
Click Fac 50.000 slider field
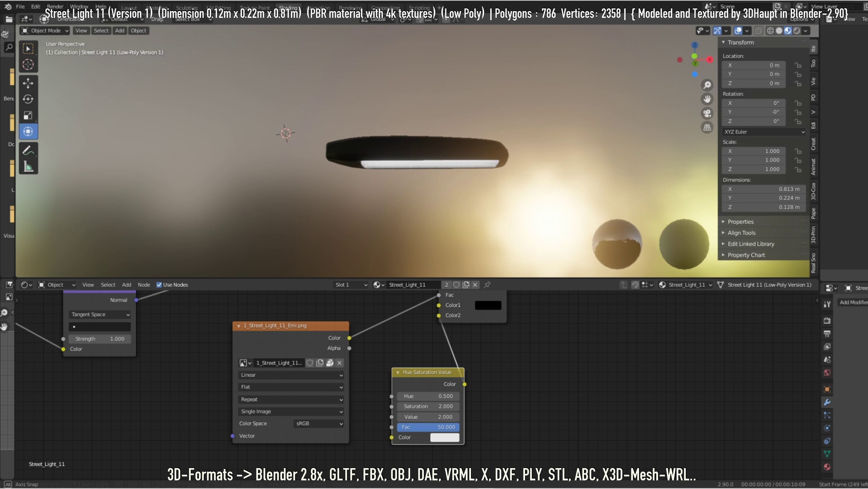pos(428,427)
